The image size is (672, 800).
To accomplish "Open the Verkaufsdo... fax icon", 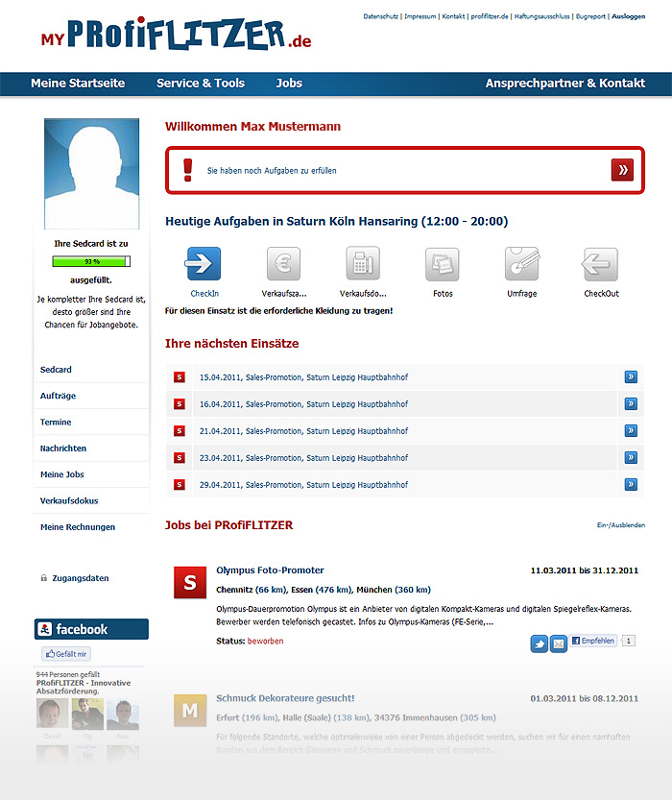I will point(363,263).
